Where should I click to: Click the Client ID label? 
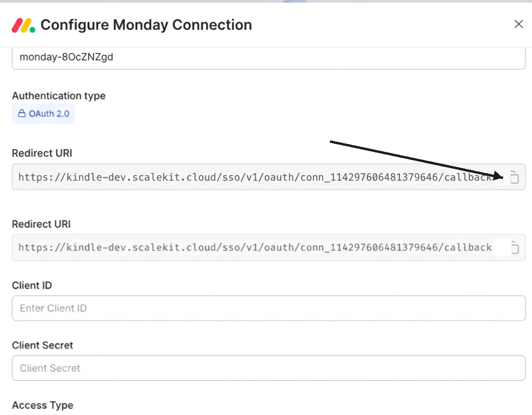32,285
